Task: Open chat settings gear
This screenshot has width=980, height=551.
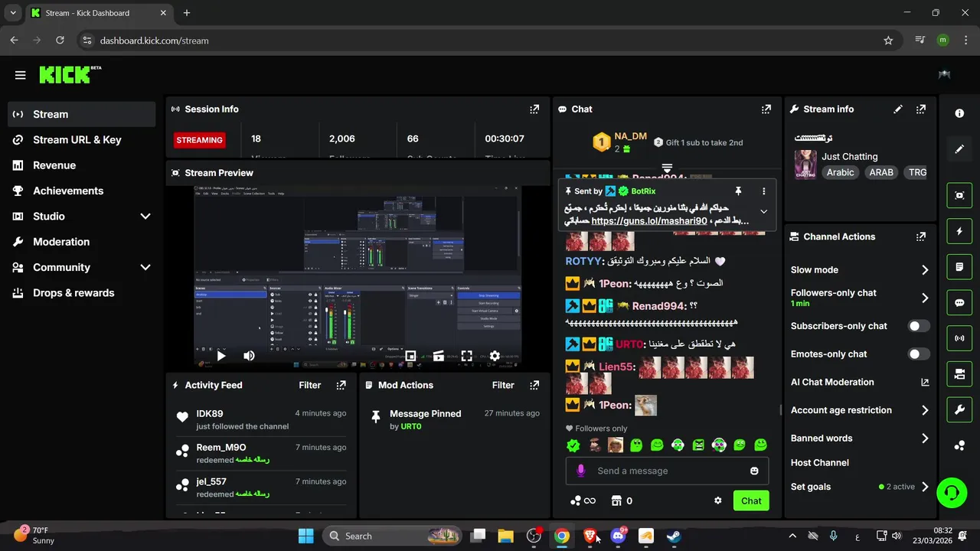Action: [x=718, y=500]
